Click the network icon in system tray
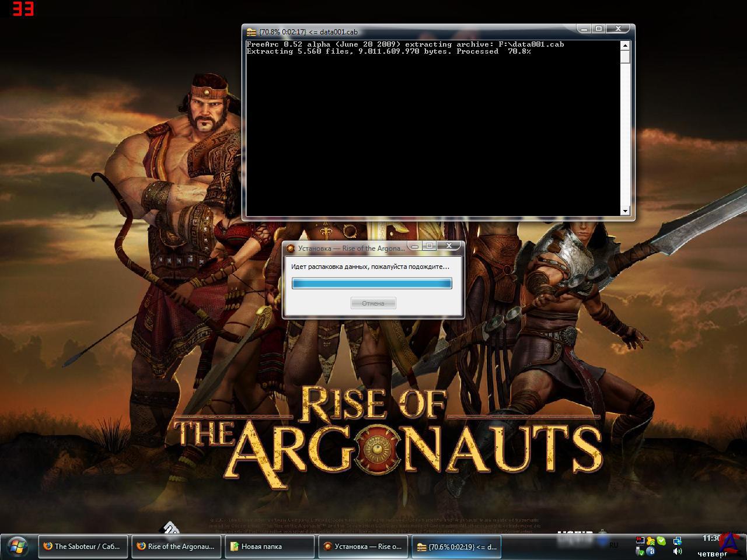Screen dimensions: 747x560 677,541
